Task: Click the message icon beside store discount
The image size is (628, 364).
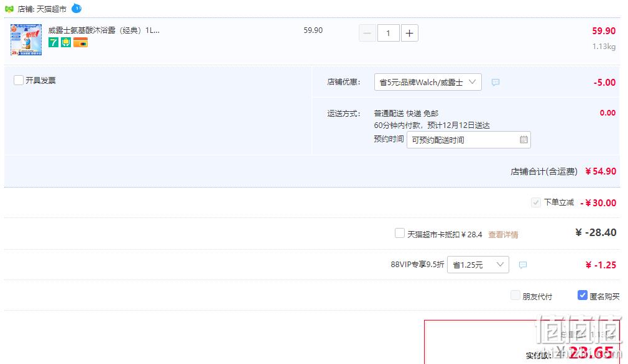Action: [496, 82]
